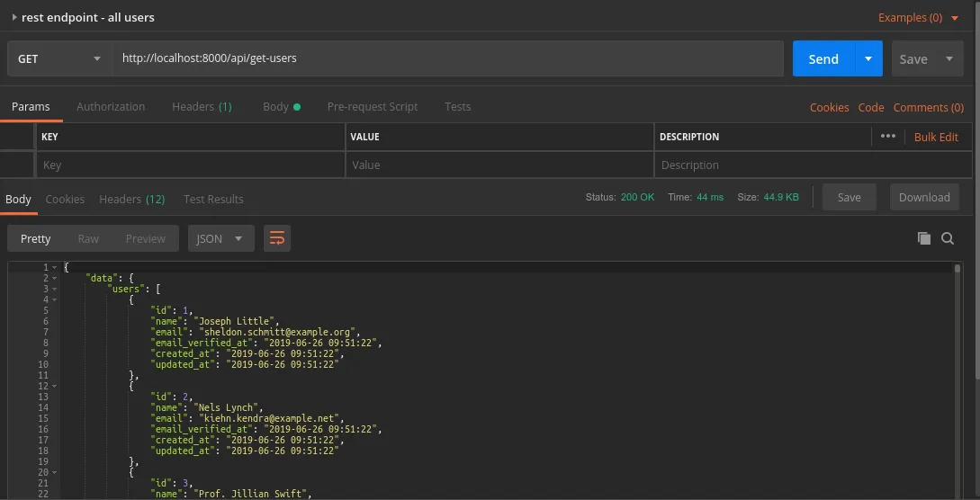Select the Preview response view

pyautogui.click(x=145, y=238)
